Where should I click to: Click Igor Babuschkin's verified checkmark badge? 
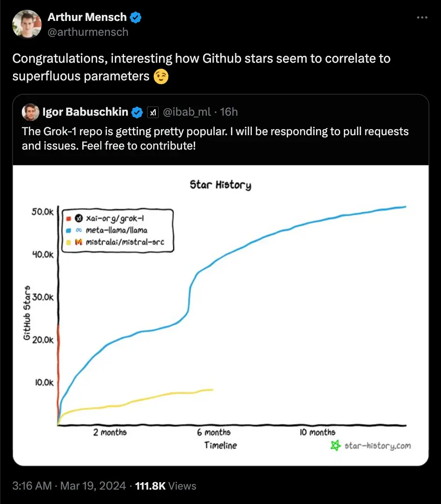pos(138,112)
